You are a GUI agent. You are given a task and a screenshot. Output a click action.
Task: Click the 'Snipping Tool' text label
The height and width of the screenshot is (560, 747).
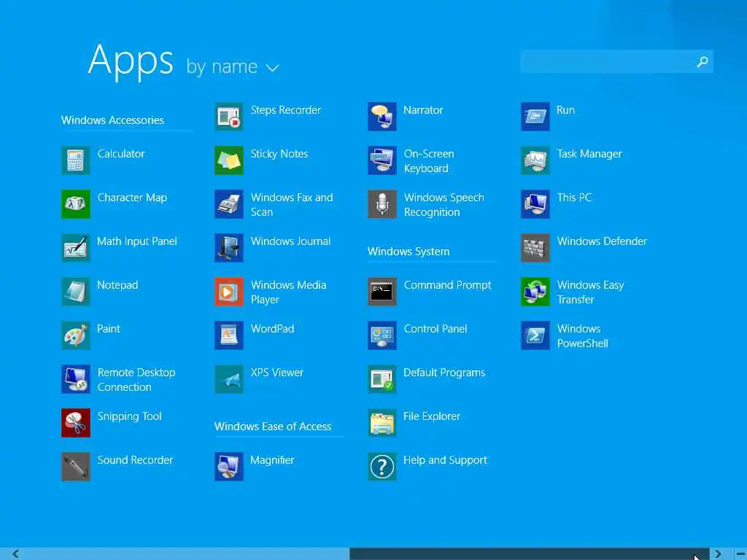130,416
